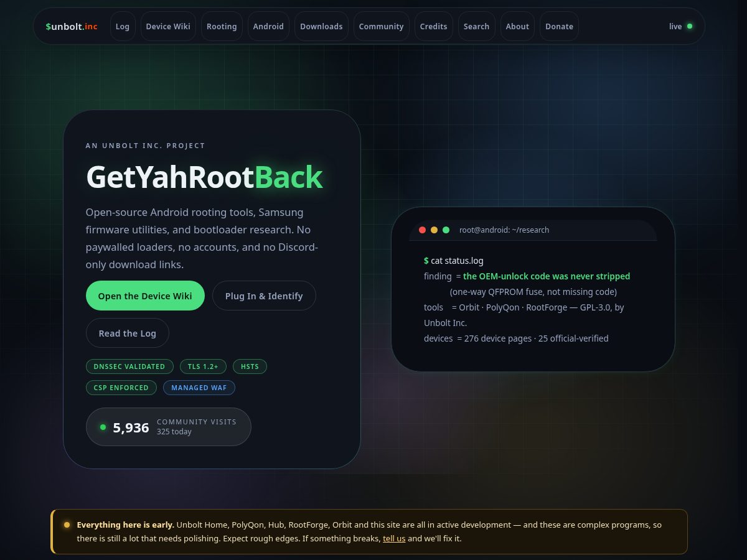The height and width of the screenshot is (560, 747).
Task: Click the TLS 1.2+ badge
Action: pyautogui.click(x=203, y=366)
